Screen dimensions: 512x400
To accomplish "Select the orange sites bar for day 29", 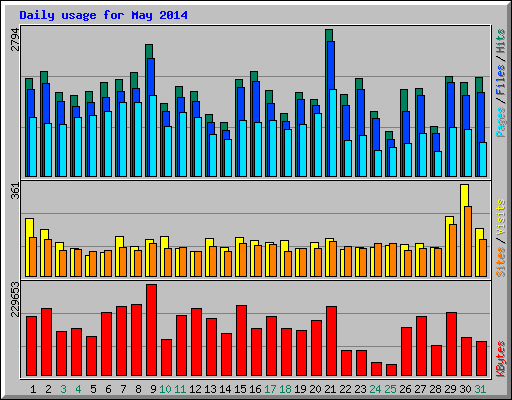I will [x=453, y=250].
